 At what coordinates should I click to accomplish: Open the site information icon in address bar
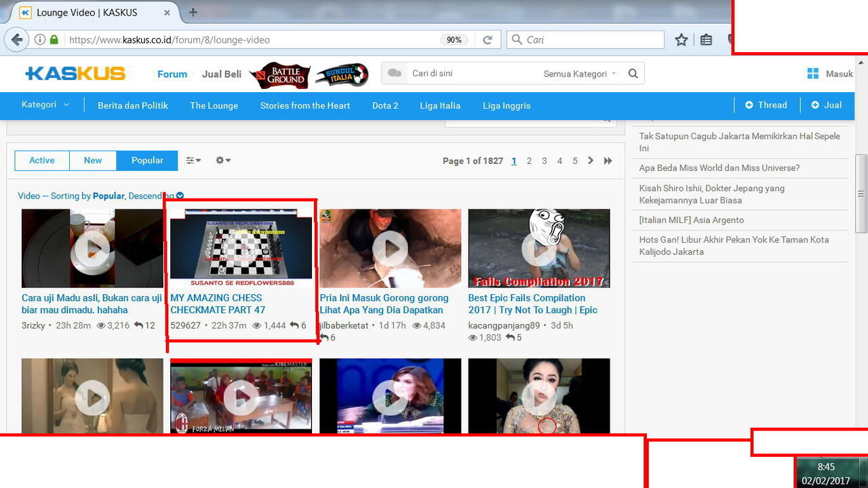click(40, 40)
